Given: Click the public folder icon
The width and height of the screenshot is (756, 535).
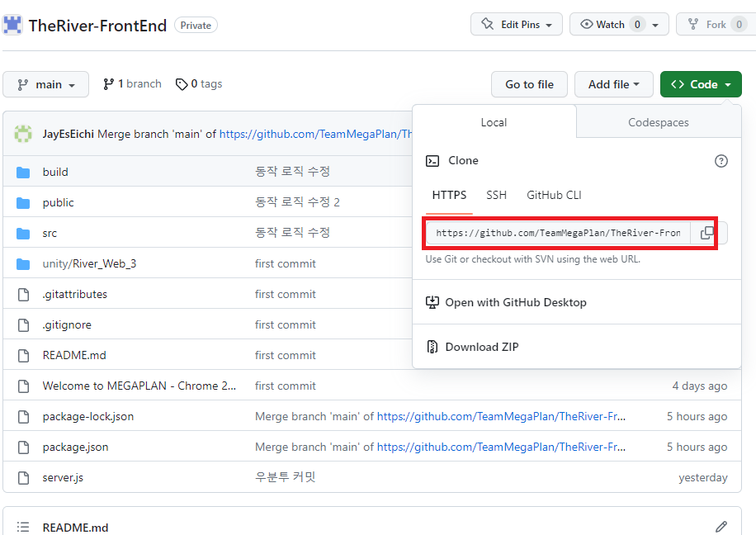Looking at the screenshot, I should click(23, 202).
